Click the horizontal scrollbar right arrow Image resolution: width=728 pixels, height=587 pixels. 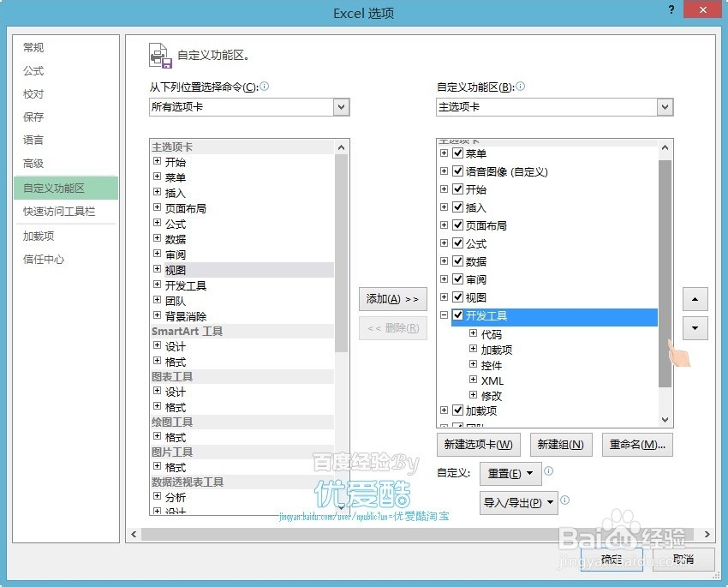(x=707, y=534)
